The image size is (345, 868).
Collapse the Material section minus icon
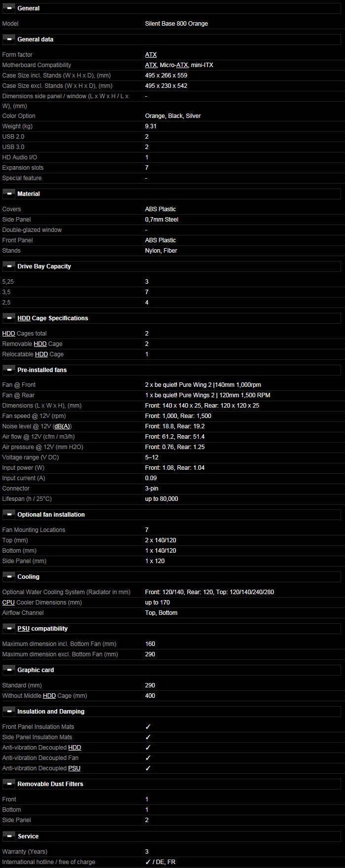tap(9, 194)
